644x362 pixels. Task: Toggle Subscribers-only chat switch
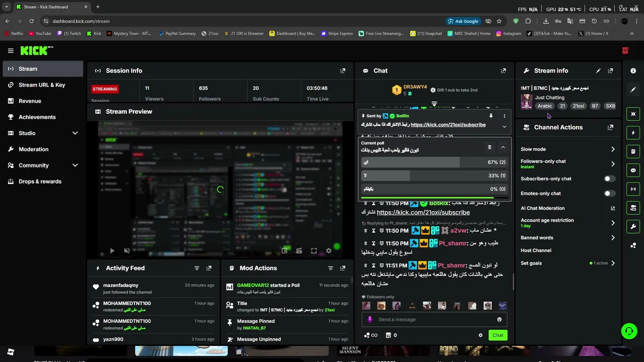609,178
